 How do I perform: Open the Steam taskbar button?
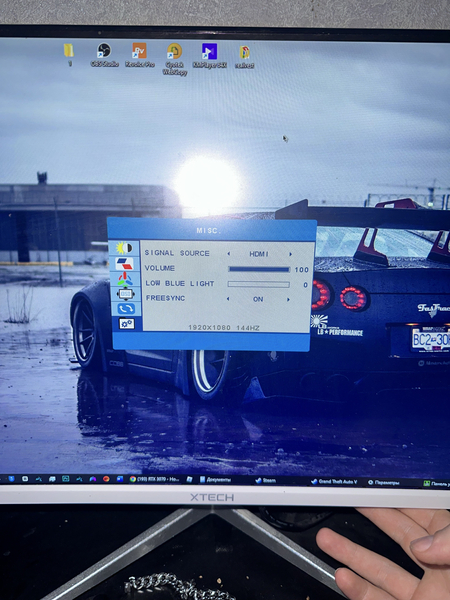(x=266, y=481)
